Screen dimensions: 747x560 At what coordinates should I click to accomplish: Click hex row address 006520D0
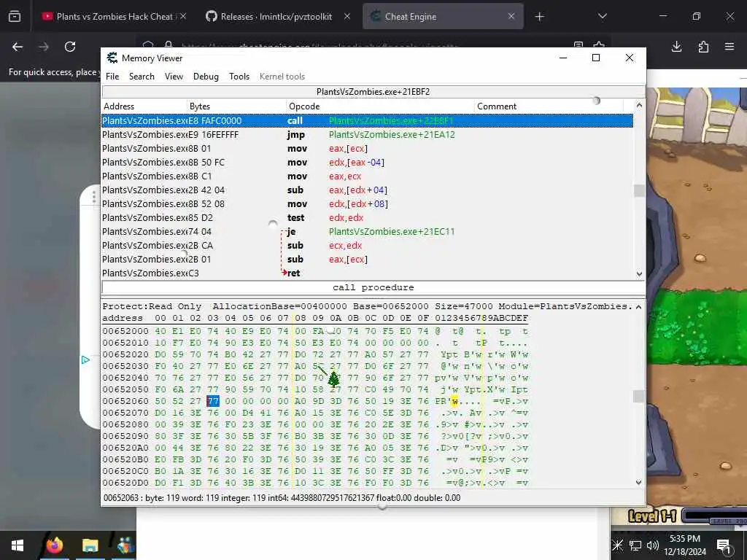coord(125,483)
